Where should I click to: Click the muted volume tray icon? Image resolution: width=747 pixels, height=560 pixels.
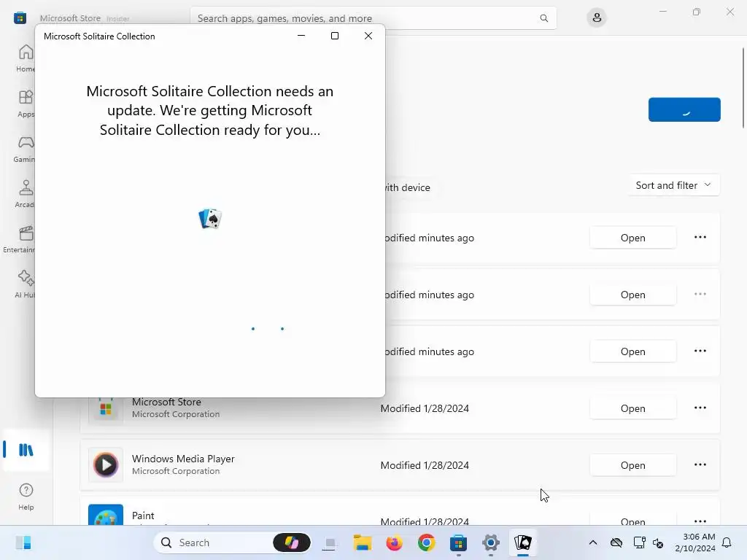tap(658, 542)
